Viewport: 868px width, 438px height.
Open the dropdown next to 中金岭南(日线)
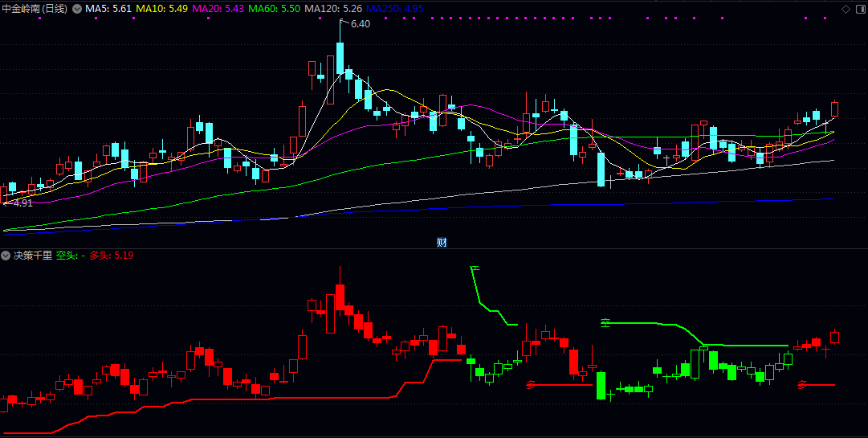point(76,9)
